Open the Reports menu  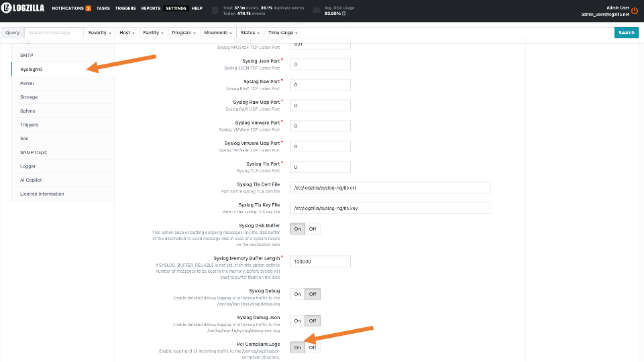151,8
